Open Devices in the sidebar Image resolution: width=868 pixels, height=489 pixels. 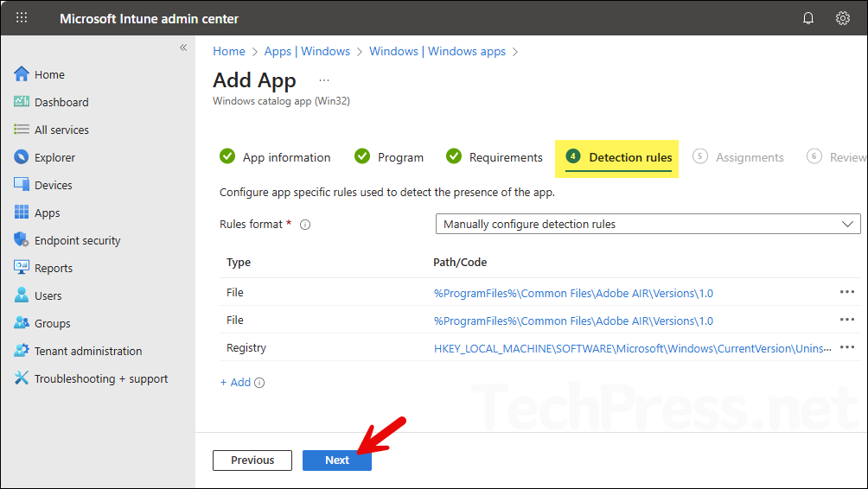[53, 185]
